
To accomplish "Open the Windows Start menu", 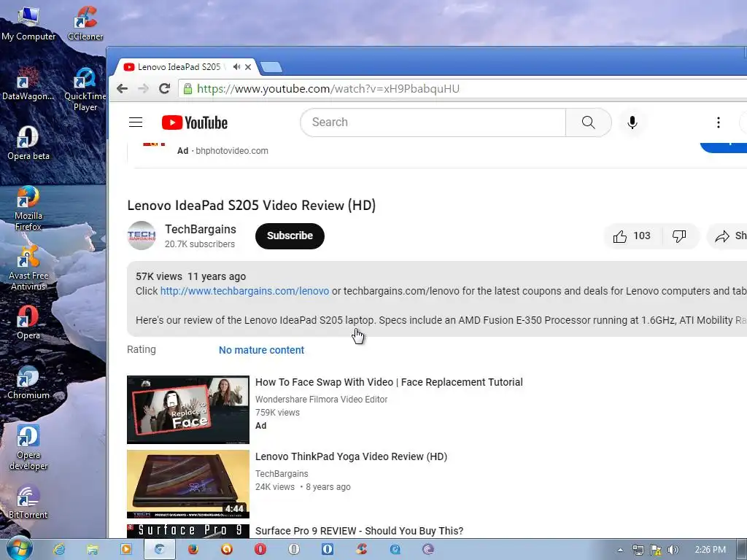I will pos(20,549).
